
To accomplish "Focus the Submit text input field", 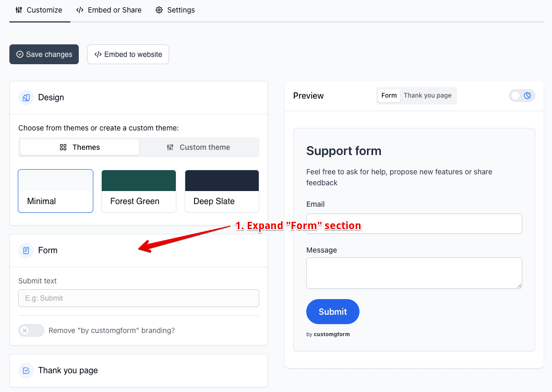I will pyautogui.click(x=139, y=298).
